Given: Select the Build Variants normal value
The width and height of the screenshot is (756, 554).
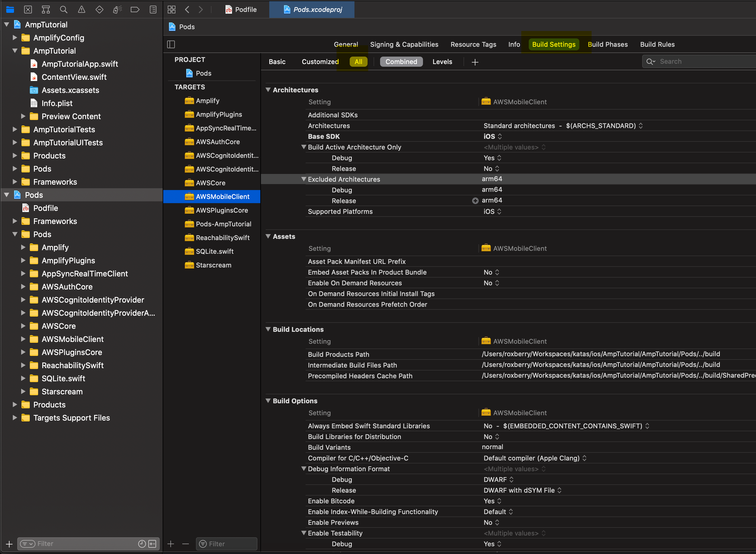Looking at the screenshot, I should [x=492, y=447].
